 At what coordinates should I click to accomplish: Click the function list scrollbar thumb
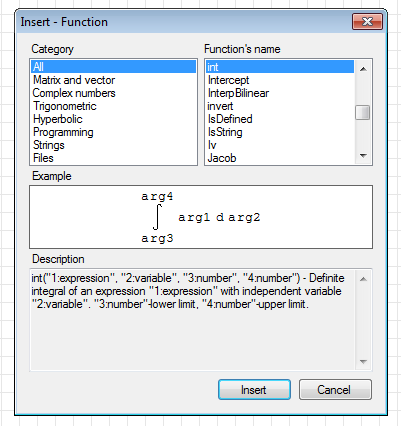point(363,112)
